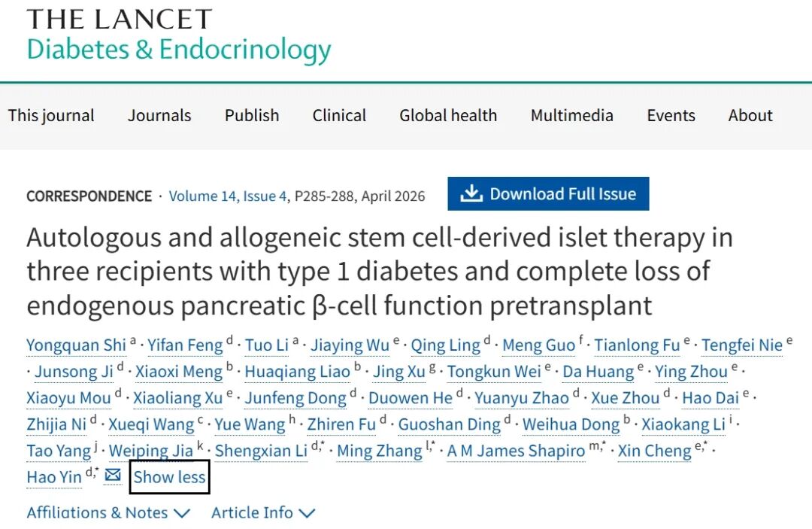The image size is (812, 529).
Task: Click the envelope email icon beside Hao Yin
Action: click(113, 476)
